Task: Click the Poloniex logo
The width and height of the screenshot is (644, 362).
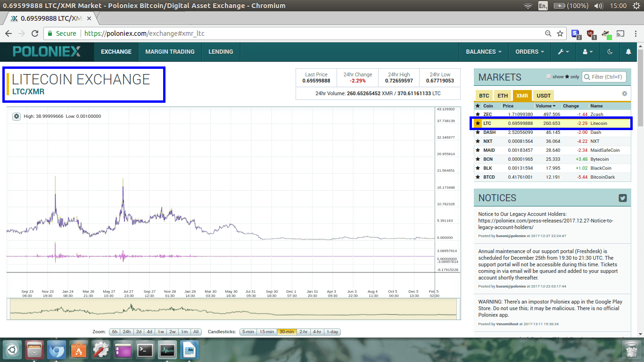Action: [47, 51]
